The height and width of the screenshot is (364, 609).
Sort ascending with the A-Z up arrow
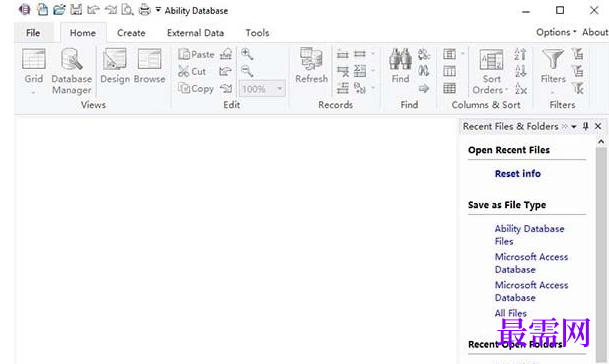tap(520, 54)
